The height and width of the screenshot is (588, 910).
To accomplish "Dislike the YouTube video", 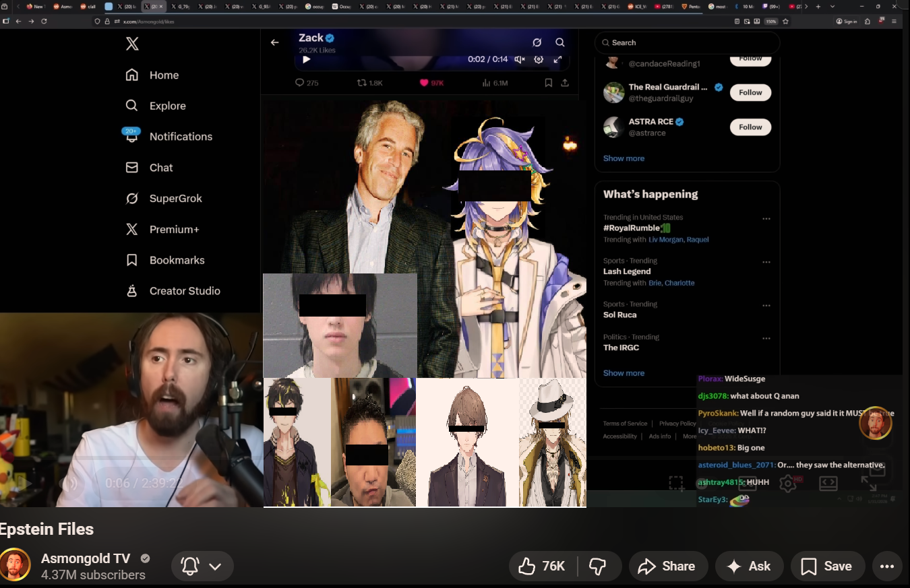I will pos(598,566).
